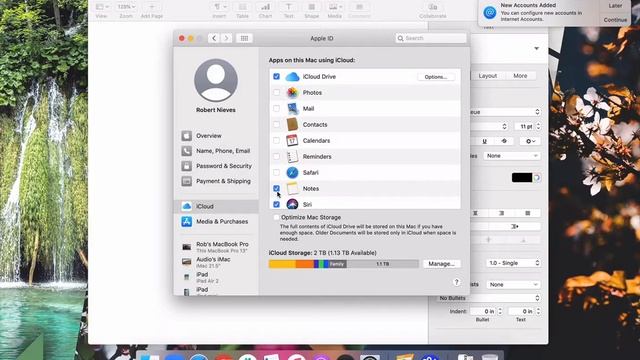Enable the Contacts checkbox
Viewport: 640px width, 360px height.
(x=276, y=124)
